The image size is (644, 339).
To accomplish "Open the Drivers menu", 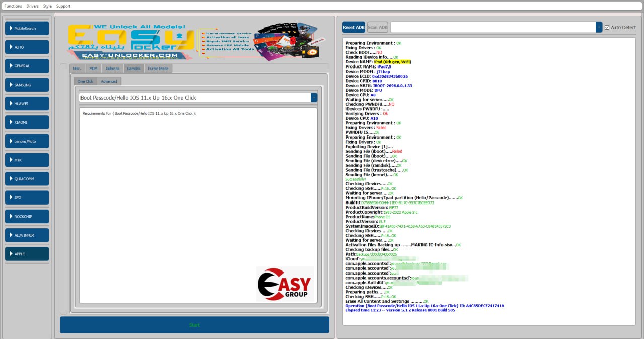I will [x=32, y=6].
